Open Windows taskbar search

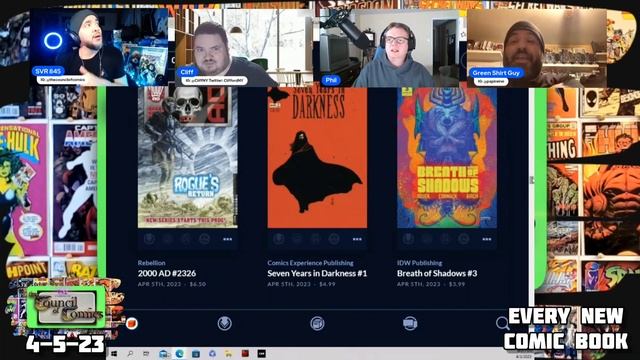point(130,353)
